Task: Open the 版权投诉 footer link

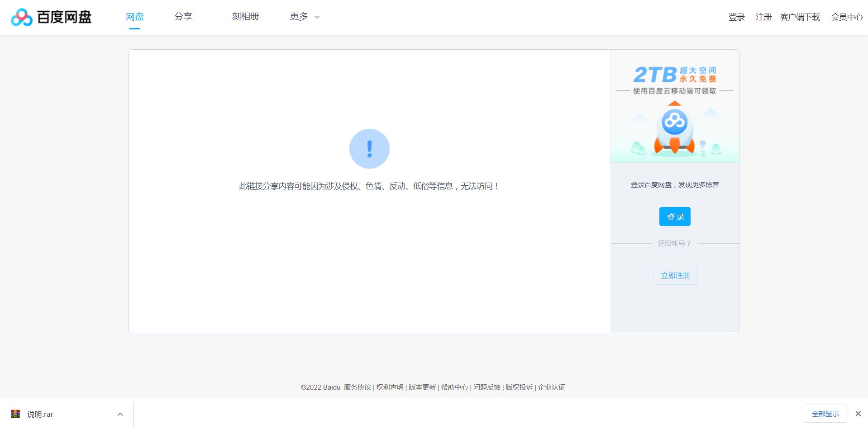Action: (519, 387)
